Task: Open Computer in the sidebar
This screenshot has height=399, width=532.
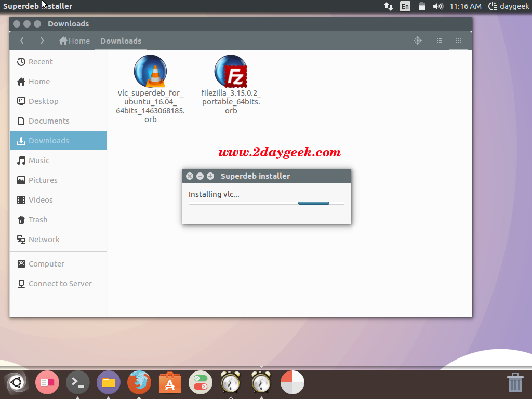Action: tap(58, 263)
